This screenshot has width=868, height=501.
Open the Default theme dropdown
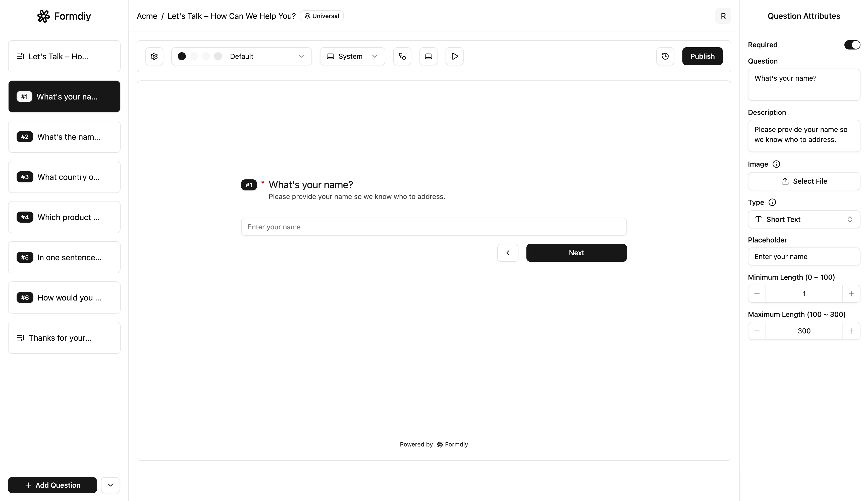point(241,56)
